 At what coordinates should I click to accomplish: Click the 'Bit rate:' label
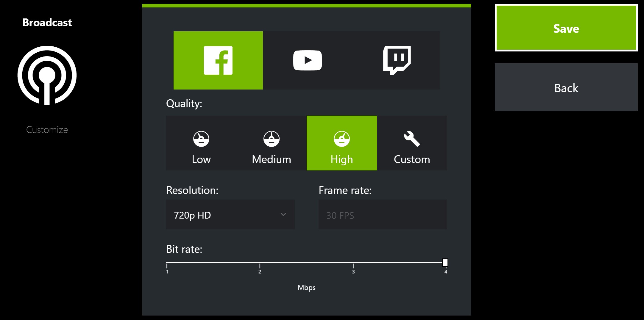point(184,249)
